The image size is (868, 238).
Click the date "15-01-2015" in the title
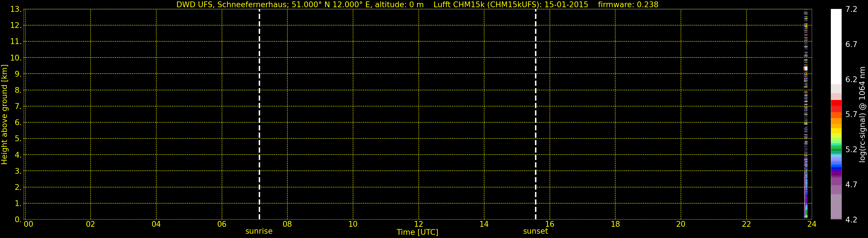coord(566,5)
